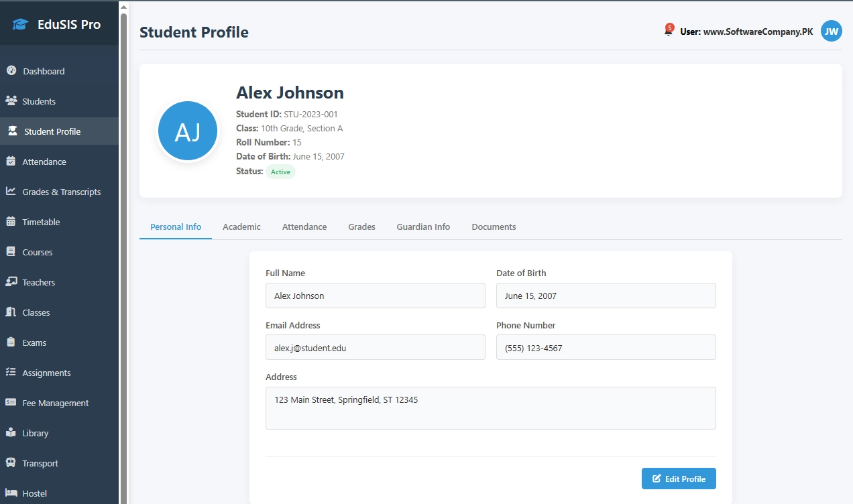Select the Documents tab

pos(494,227)
